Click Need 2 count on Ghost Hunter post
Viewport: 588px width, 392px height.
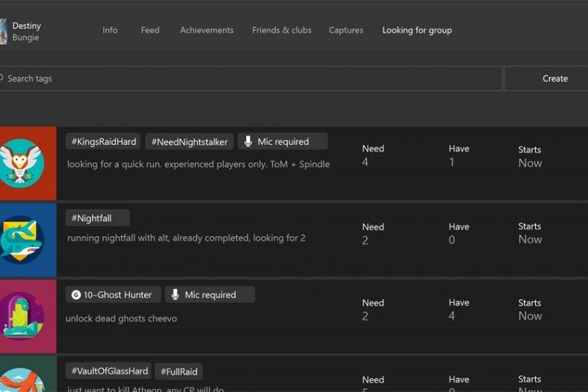(373, 310)
